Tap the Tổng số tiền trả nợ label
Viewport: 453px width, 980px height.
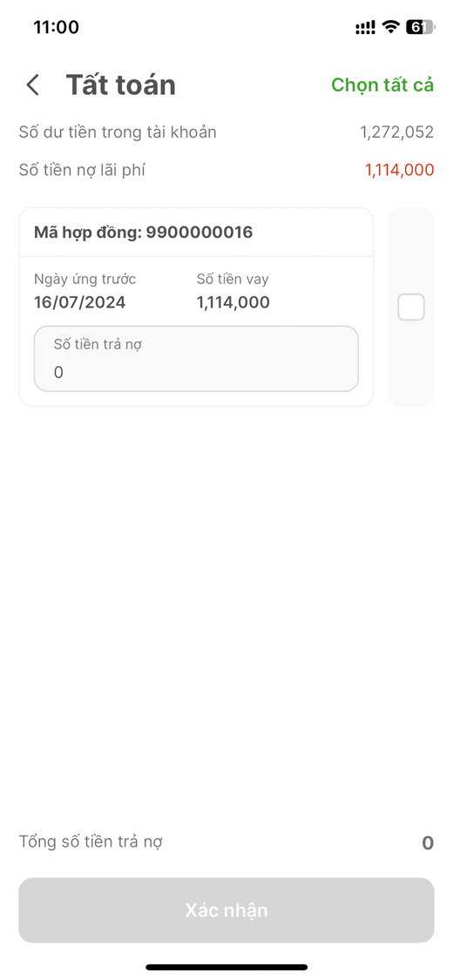pyautogui.click(x=91, y=841)
